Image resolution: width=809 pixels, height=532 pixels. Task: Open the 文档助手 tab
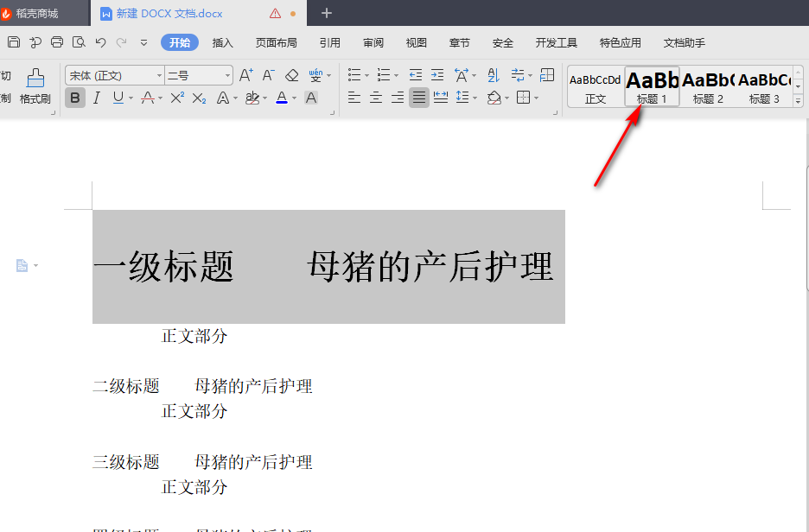[685, 43]
